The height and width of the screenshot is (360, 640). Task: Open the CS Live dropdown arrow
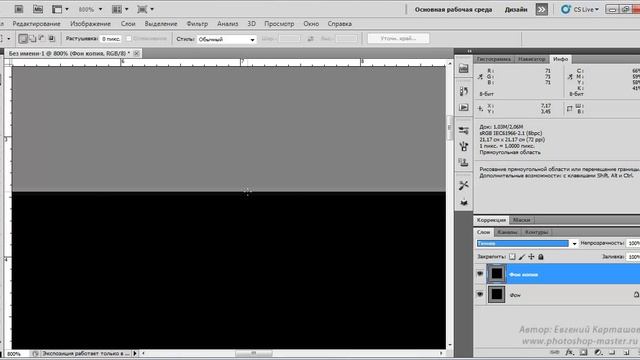coord(597,9)
